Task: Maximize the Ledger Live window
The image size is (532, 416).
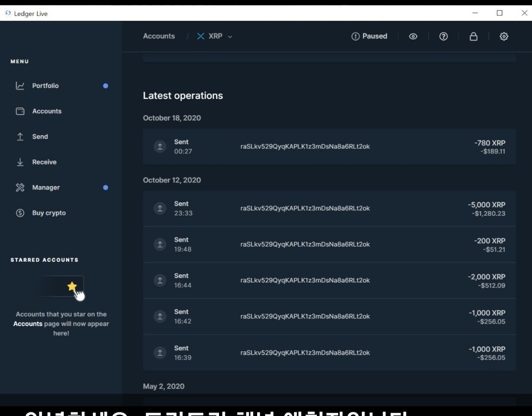Action: click(x=499, y=13)
